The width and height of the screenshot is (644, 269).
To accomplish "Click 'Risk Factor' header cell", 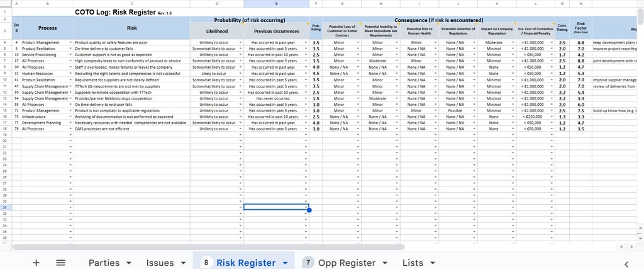I will [580, 28].
